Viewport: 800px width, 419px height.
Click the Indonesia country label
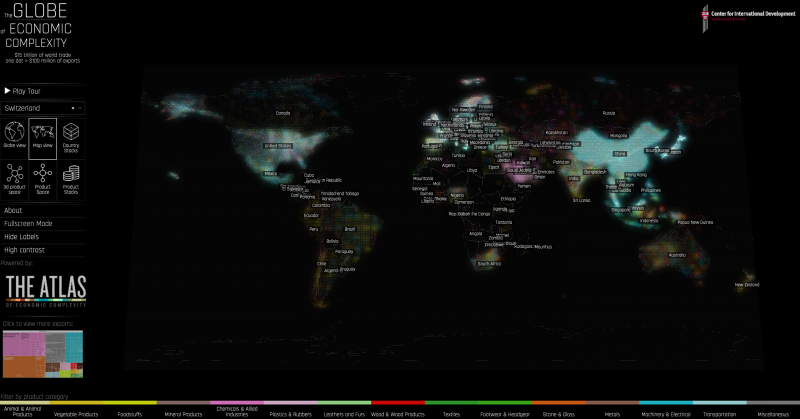pos(649,221)
